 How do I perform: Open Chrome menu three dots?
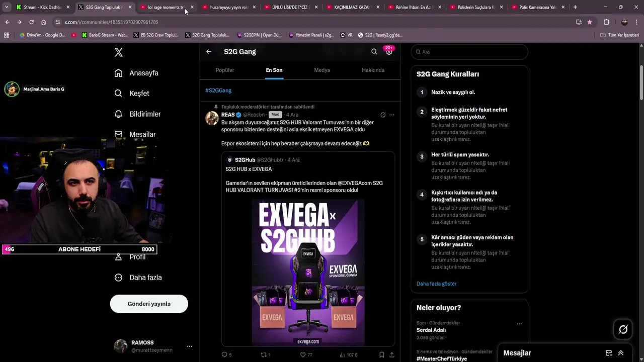(x=637, y=22)
